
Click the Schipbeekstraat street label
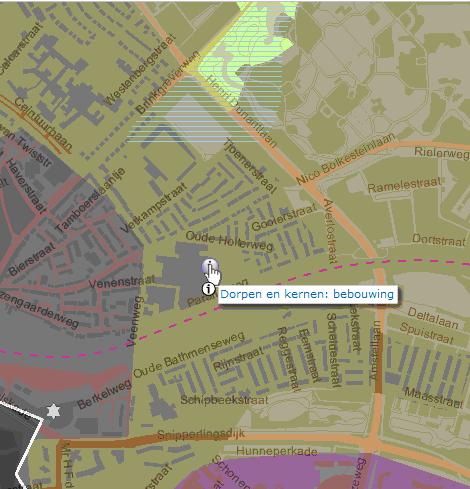(224, 400)
